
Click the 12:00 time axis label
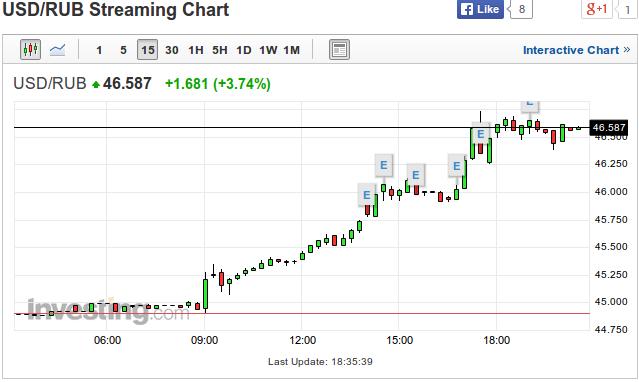[302, 340]
